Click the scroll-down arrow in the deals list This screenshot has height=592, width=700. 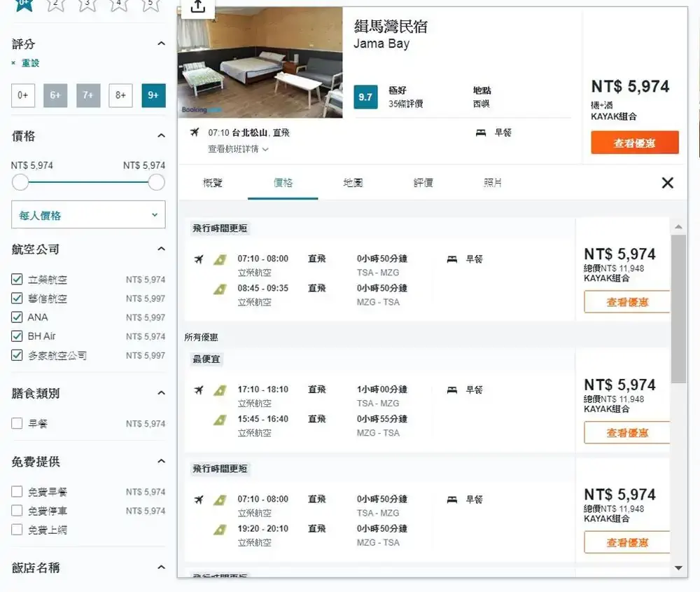pos(678,567)
